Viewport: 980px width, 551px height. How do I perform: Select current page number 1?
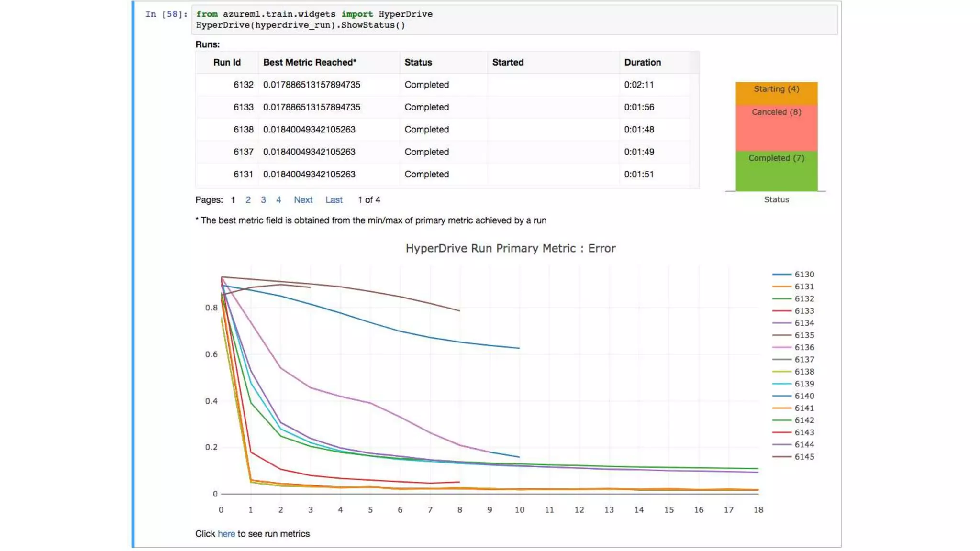coord(233,200)
